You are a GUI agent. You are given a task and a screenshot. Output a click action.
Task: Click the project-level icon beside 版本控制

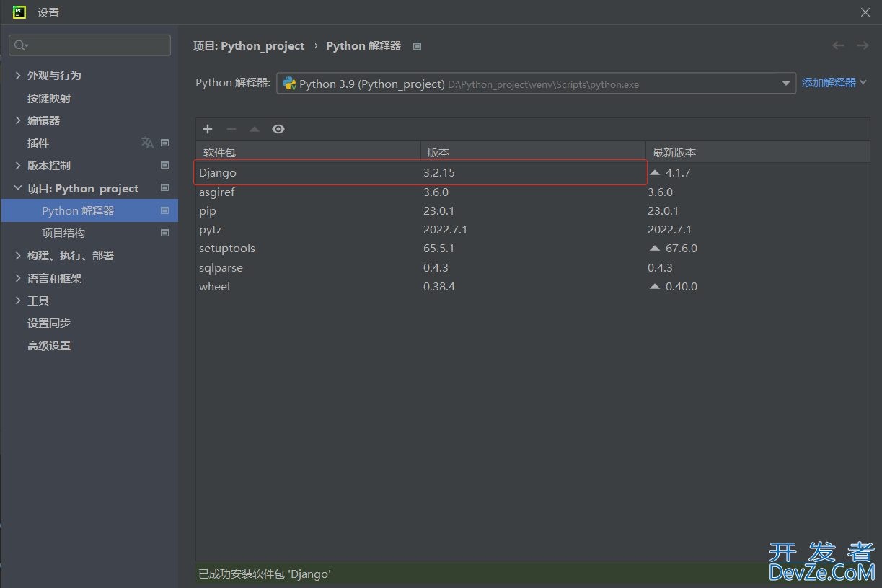[164, 166]
